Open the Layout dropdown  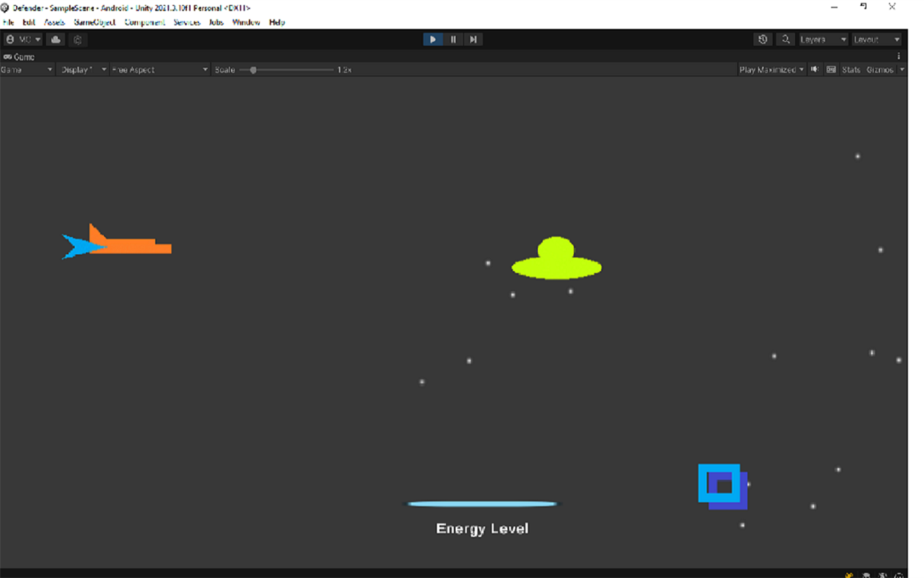coord(876,39)
